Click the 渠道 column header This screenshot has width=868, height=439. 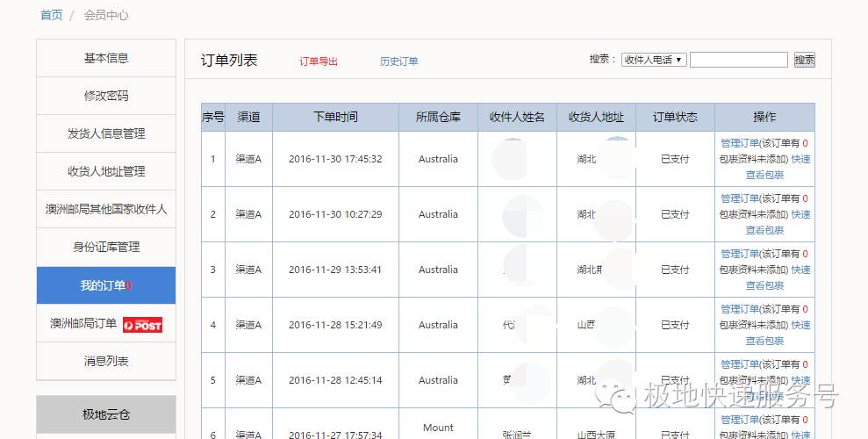(248, 117)
